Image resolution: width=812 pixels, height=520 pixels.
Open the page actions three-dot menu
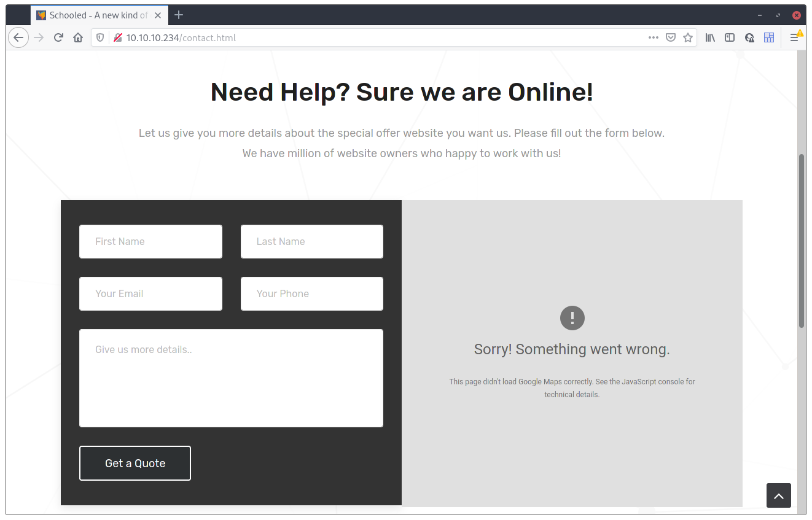point(653,37)
